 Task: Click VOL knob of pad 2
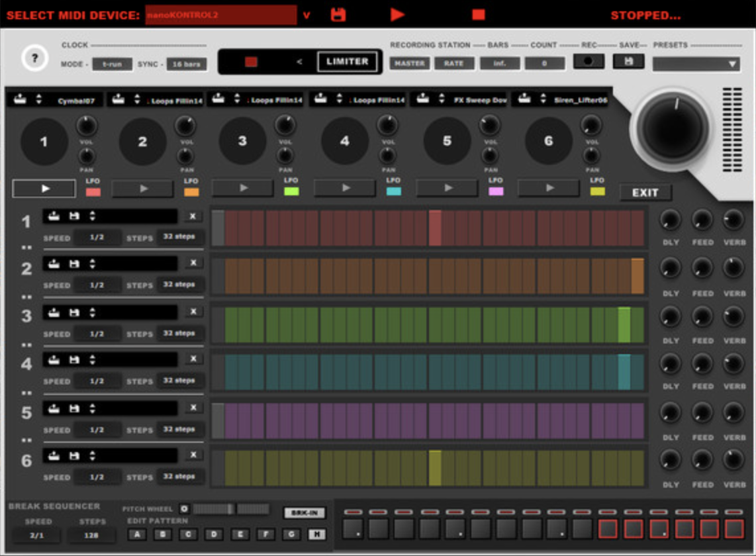[185, 126]
